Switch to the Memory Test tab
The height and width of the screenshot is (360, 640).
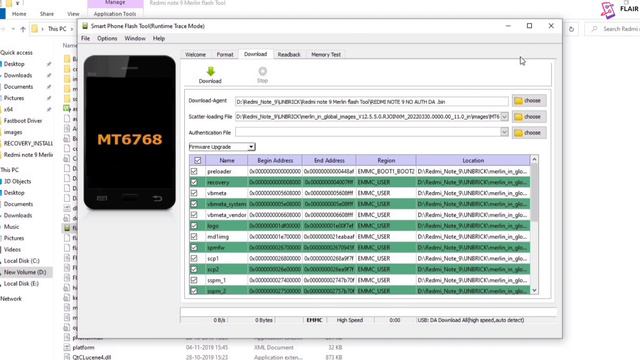pos(326,54)
